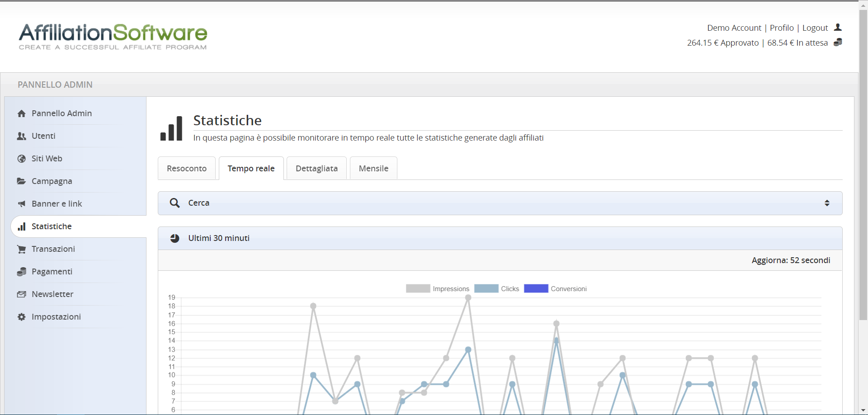Click the 264.15 € Approvato balance
Viewport: 868px width, 415px height.
coord(723,42)
